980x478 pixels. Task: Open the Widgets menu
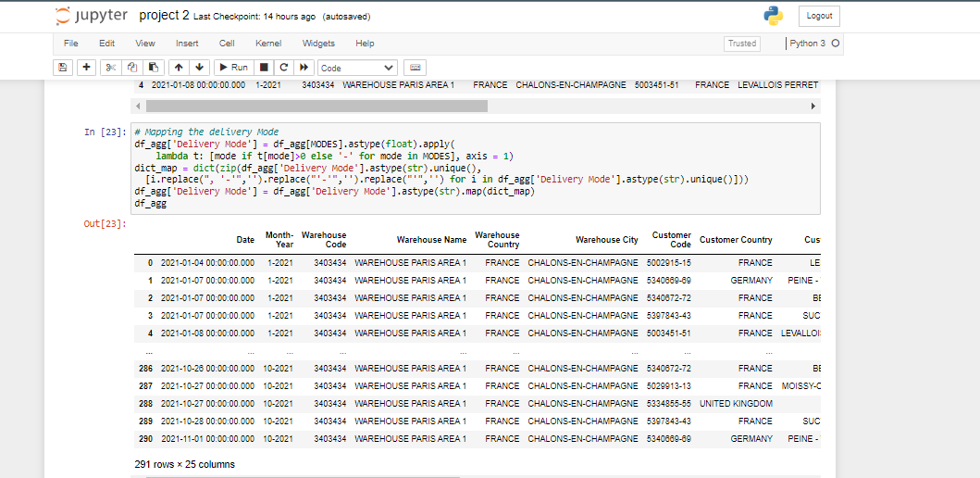(x=318, y=44)
